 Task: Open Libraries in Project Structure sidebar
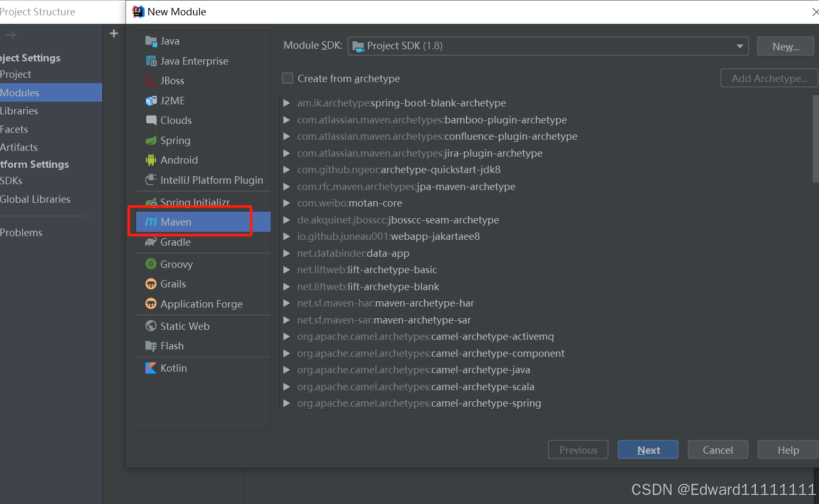point(51,111)
